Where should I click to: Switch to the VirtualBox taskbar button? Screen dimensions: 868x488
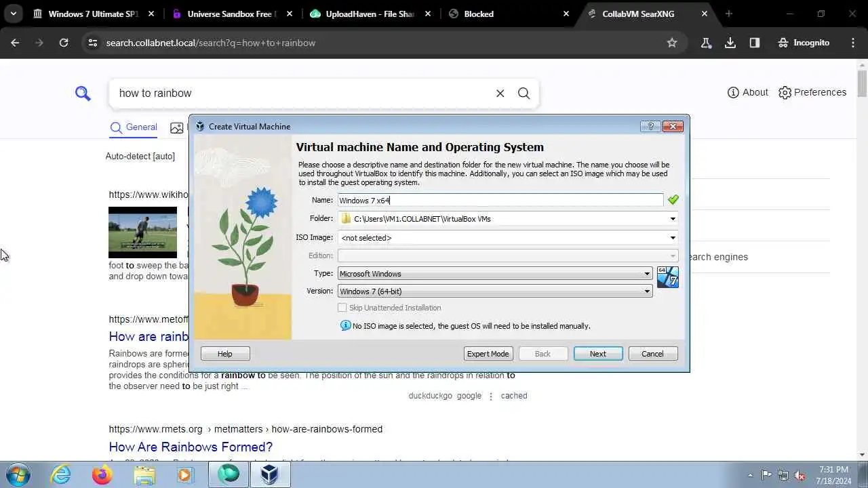point(270,474)
